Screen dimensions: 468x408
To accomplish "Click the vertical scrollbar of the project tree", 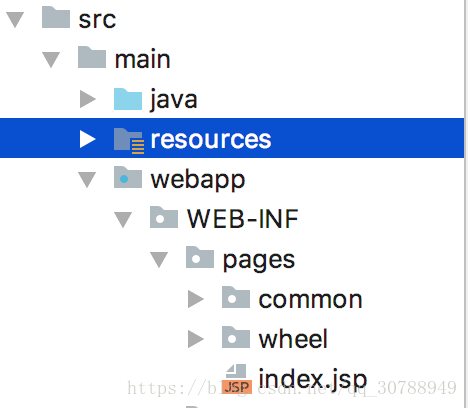I will (466, 204).
